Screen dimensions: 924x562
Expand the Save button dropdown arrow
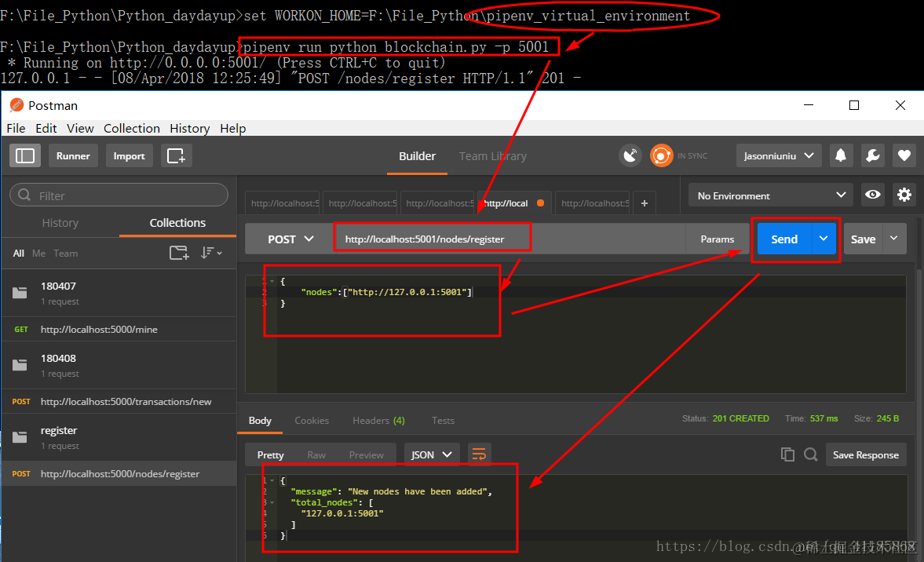(x=894, y=239)
